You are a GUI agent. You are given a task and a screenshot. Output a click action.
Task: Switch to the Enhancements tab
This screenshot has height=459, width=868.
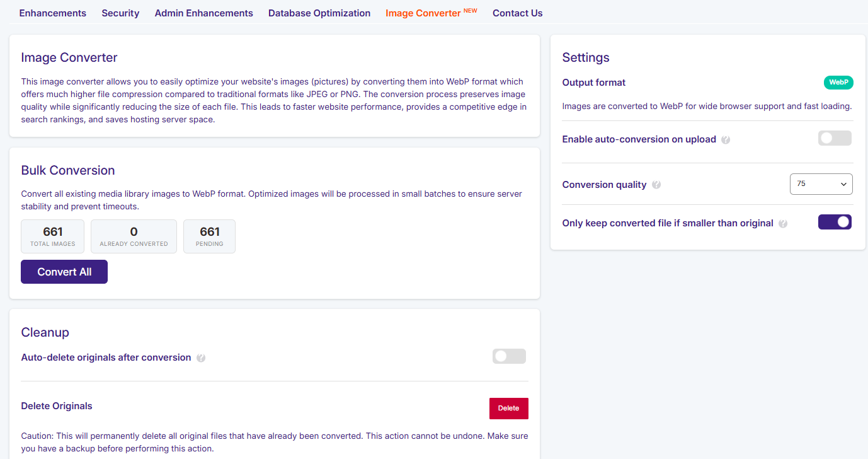[x=53, y=13]
